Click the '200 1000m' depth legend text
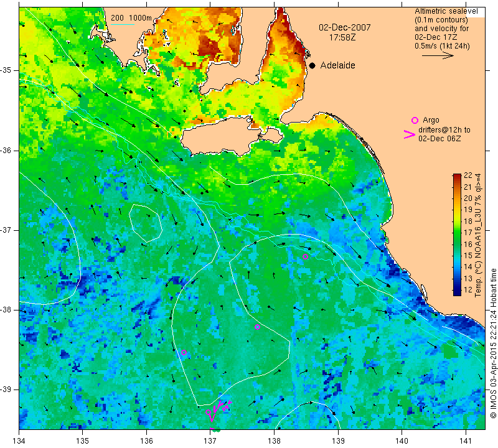This screenshot has width=498, height=448. [131, 18]
